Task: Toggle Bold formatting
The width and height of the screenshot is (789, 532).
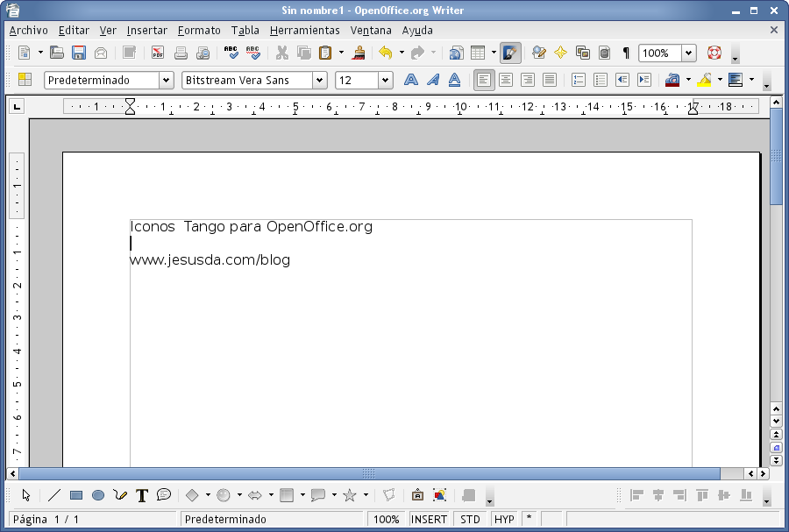Action: point(410,80)
